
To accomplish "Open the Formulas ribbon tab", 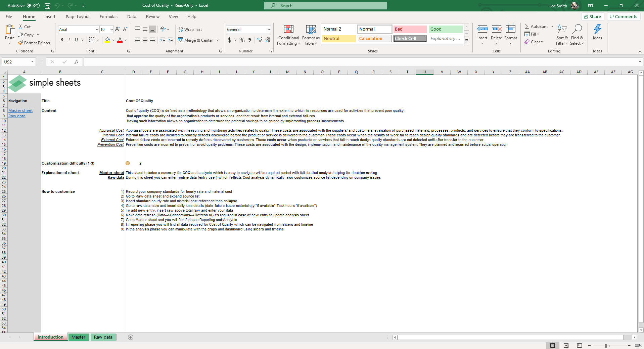I will tap(108, 16).
